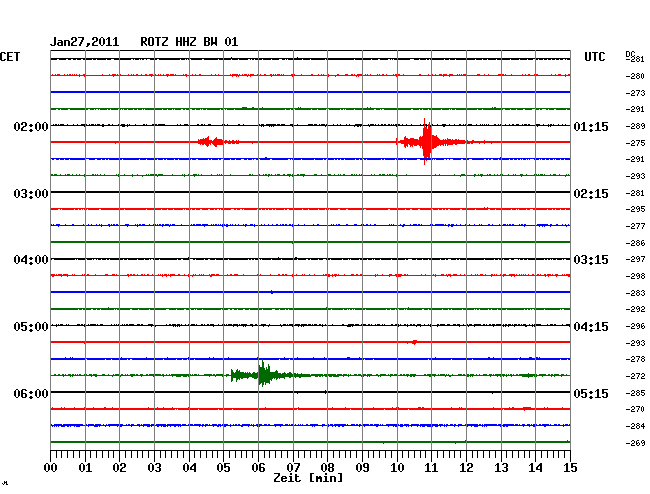Click the "13" minute axis label
650x494 pixels.
[501, 468]
